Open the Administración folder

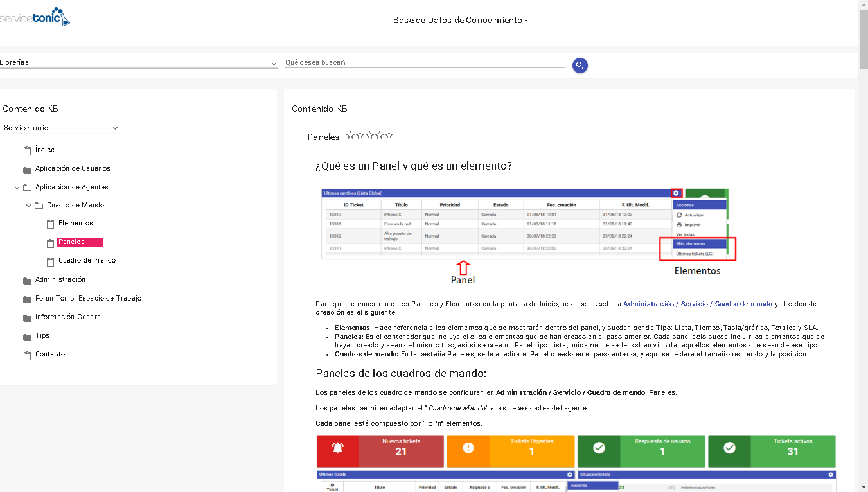[x=60, y=279]
